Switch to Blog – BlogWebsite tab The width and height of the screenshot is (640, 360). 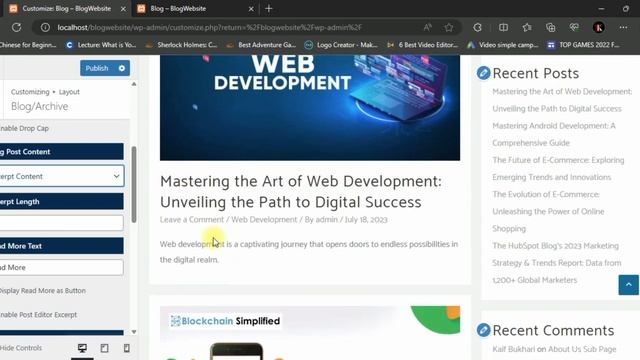(x=196, y=9)
